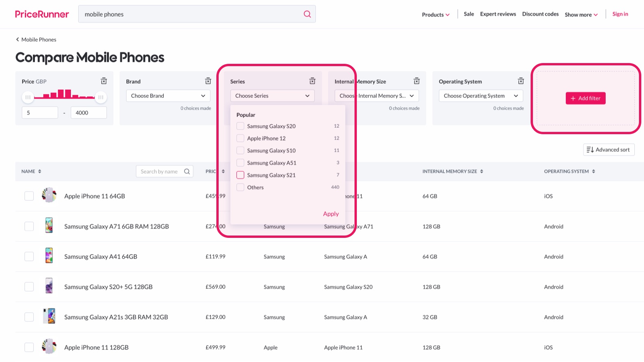Check Samsung Galaxy A51 series option

(240, 163)
